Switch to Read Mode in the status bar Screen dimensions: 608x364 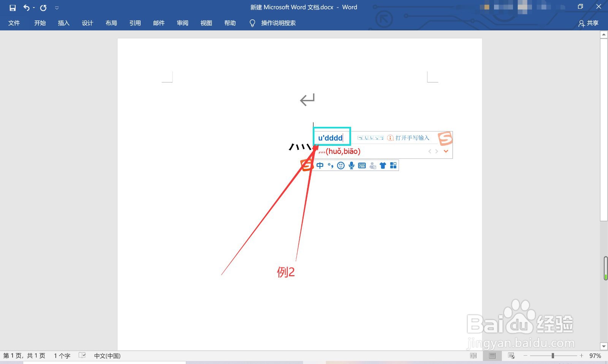pyautogui.click(x=473, y=356)
